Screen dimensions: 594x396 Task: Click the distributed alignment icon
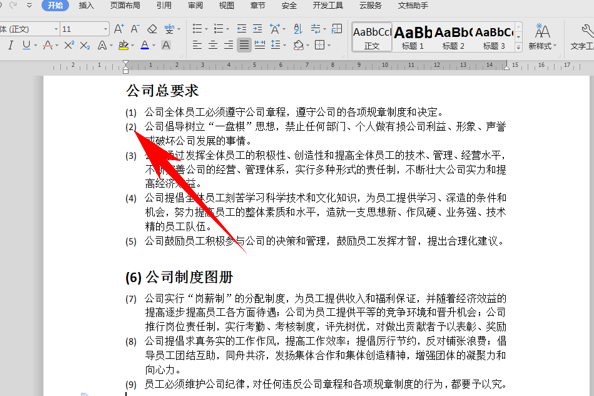pyautogui.click(x=260, y=45)
